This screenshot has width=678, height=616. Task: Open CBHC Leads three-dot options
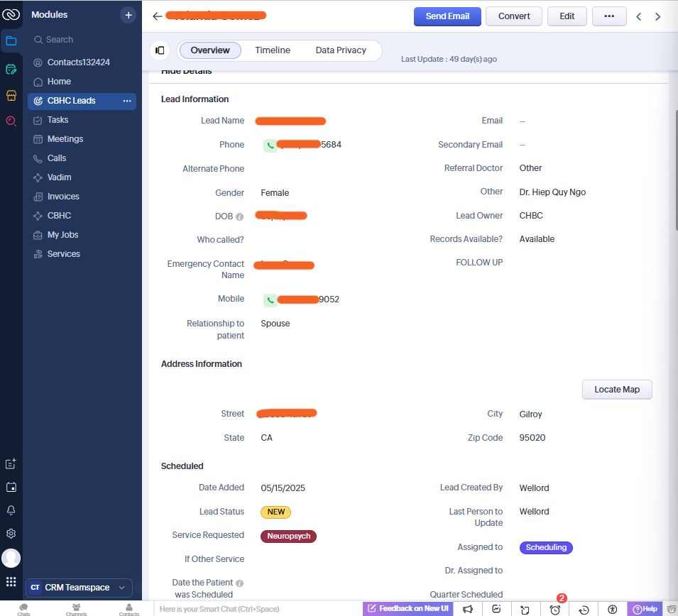click(x=126, y=101)
